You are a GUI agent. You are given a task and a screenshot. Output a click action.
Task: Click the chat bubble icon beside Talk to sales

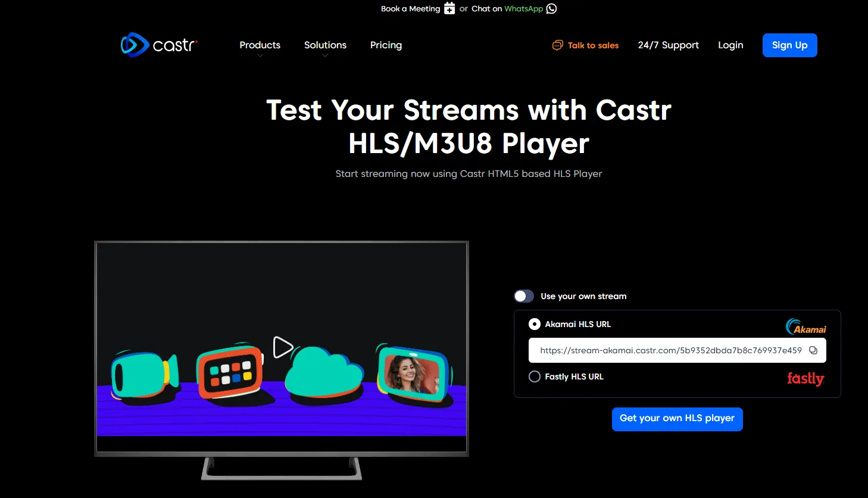(x=558, y=45)
